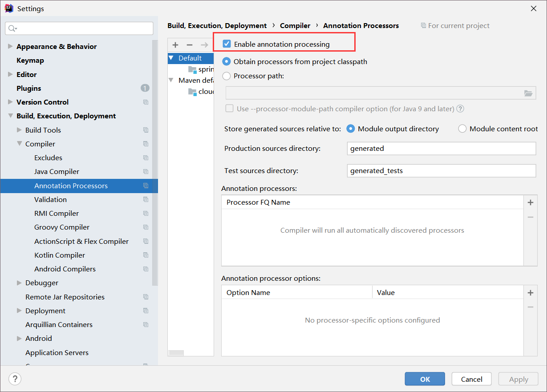547x392 pixels.
Task: Collapse the Default profile node
Action: click(x=171, y=58)
